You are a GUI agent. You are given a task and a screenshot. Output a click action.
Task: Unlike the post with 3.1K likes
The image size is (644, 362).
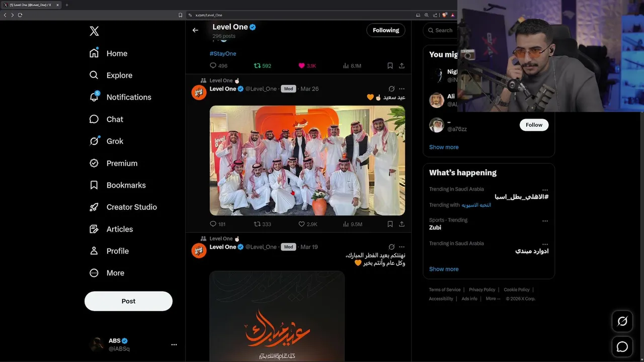click(x=307, y=66)
